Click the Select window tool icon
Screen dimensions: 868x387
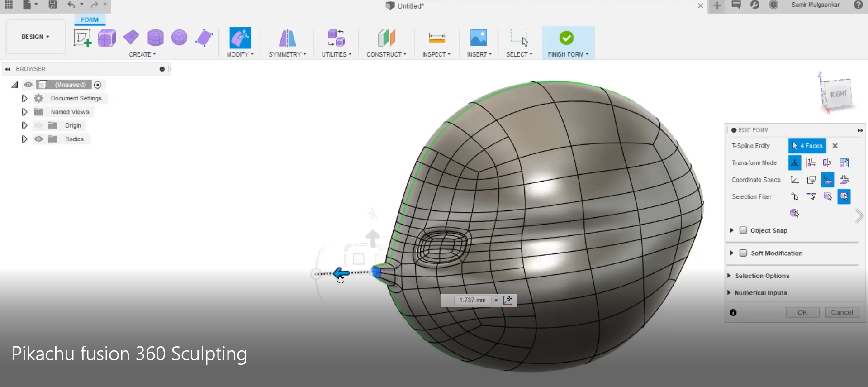tap(519, 38)
